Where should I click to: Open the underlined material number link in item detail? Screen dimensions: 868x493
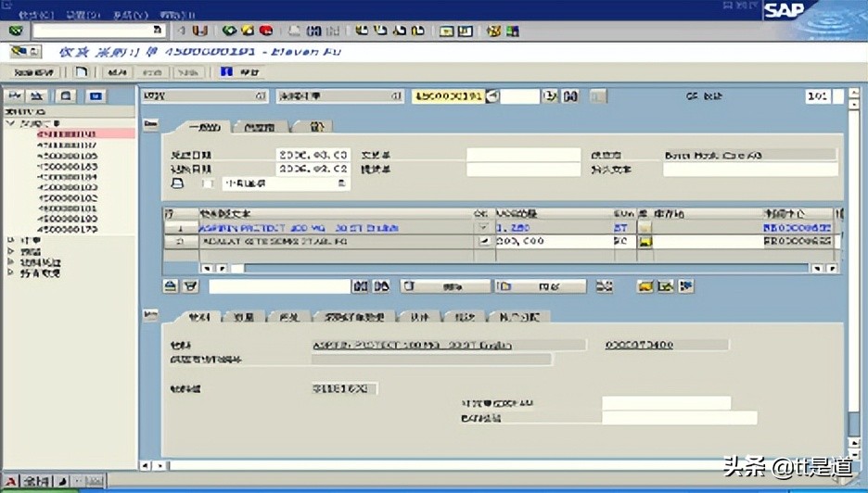click(x=639, y=345)
